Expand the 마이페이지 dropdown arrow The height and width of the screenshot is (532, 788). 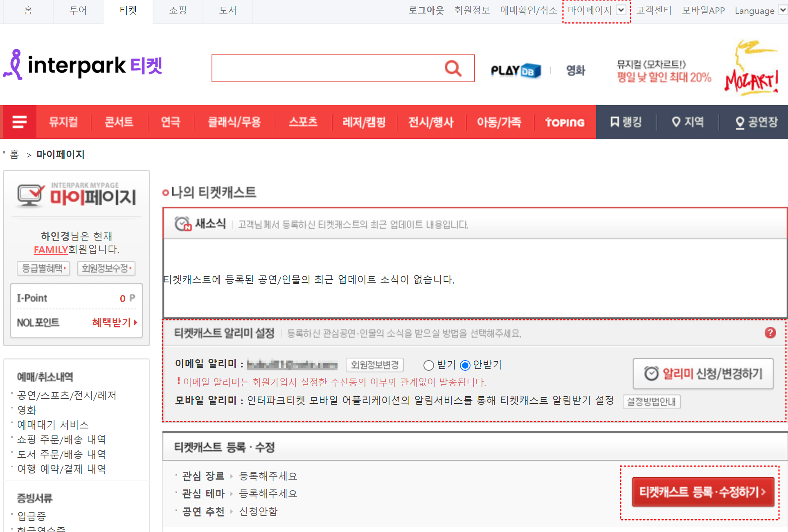click(x=621, y=10)
